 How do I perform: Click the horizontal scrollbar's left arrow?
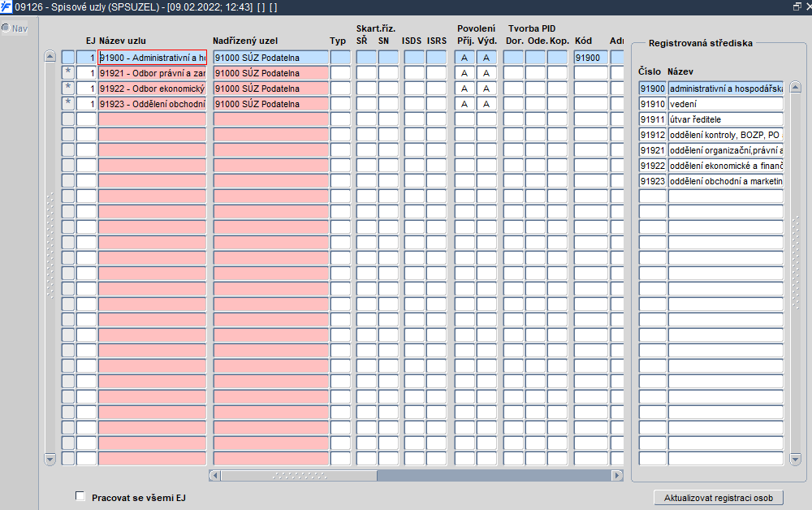pyautogui.click(x=215, y=475)
